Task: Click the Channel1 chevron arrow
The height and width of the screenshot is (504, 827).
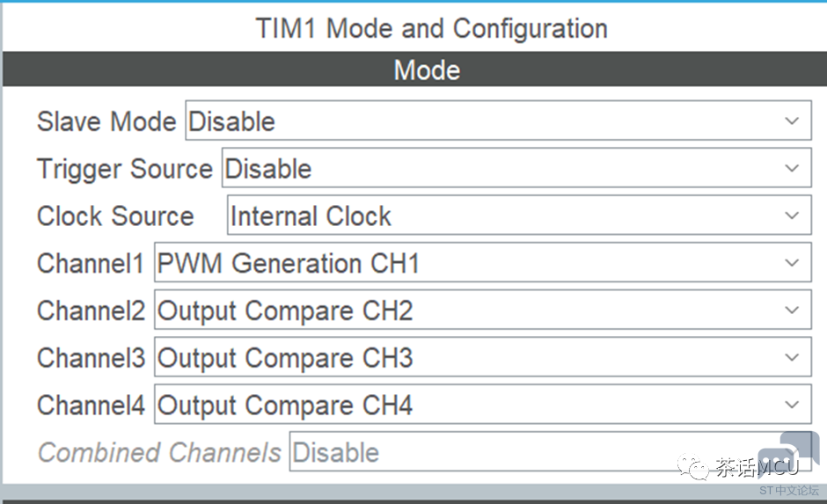Action: [x=792, y=263]
